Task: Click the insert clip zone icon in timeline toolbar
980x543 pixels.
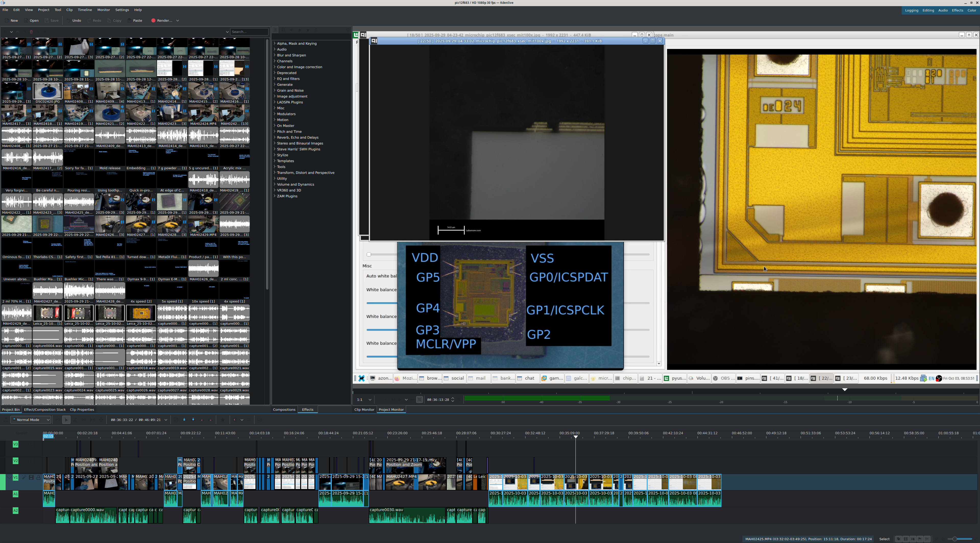Action: 184,420
